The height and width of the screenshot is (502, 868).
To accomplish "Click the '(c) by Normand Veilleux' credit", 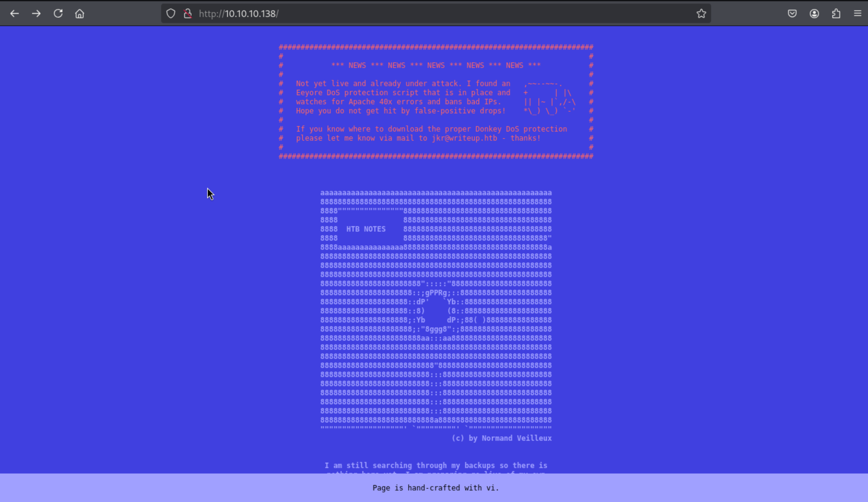I will [x=501, y=438].
